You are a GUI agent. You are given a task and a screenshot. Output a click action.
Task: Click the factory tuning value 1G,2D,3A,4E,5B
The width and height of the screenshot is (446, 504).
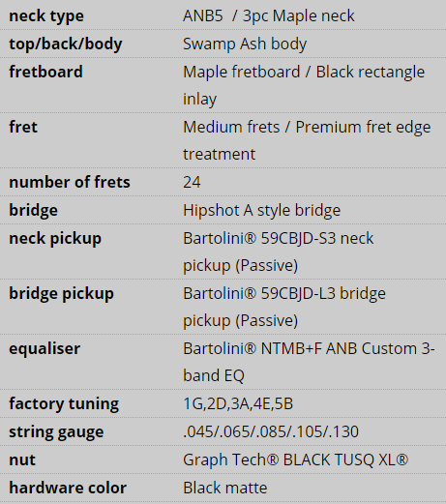238,403
